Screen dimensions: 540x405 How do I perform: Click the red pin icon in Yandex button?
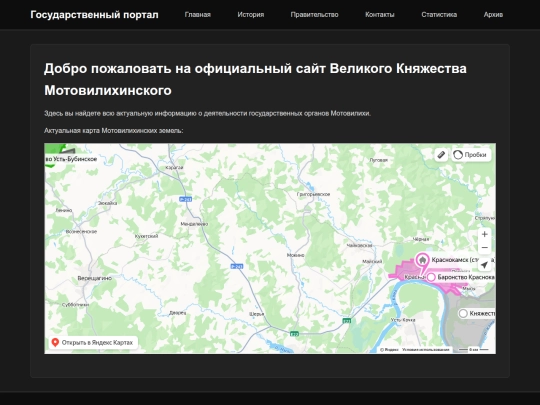tap(55, 342)
